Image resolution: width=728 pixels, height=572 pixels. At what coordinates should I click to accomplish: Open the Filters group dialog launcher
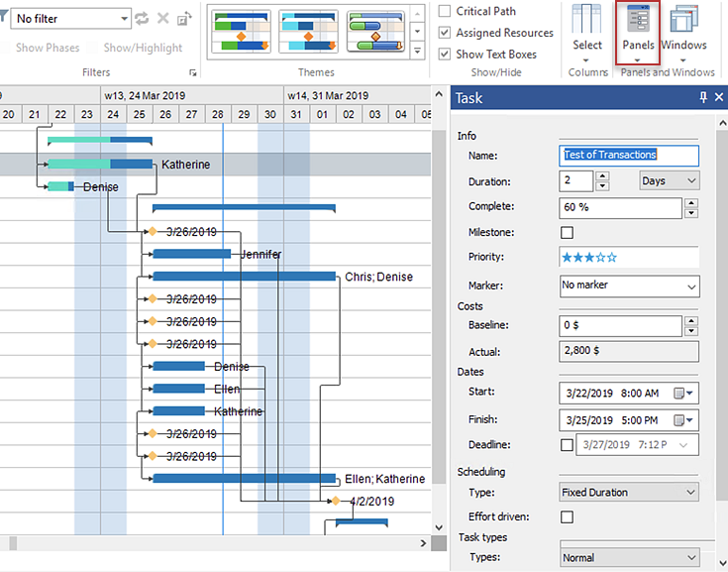[193, 72]
